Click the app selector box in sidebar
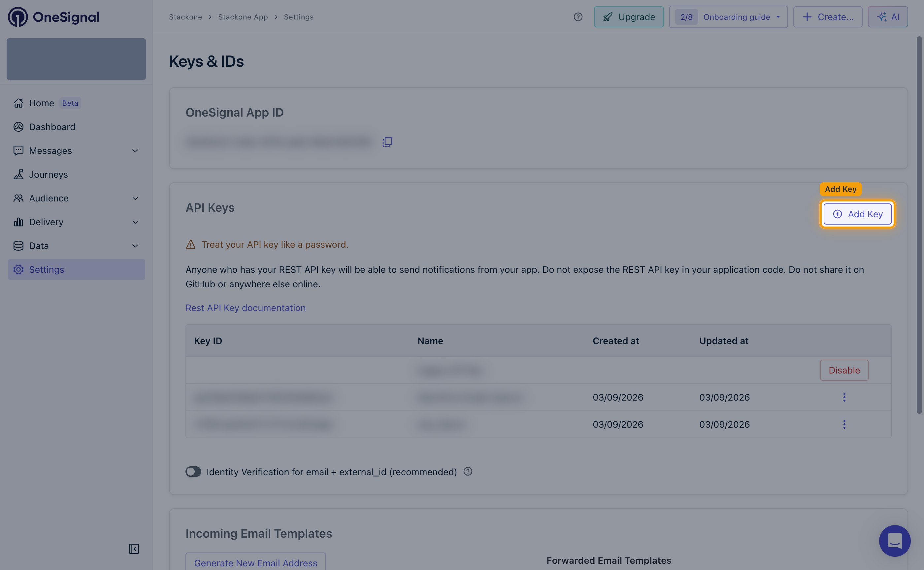 click(x=76, y=59)
